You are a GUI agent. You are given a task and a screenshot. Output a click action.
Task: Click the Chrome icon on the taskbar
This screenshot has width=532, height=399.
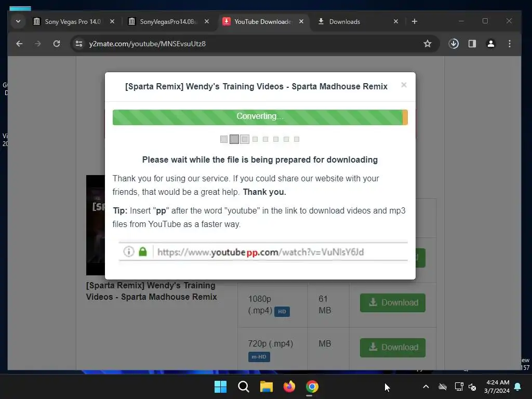312,387
